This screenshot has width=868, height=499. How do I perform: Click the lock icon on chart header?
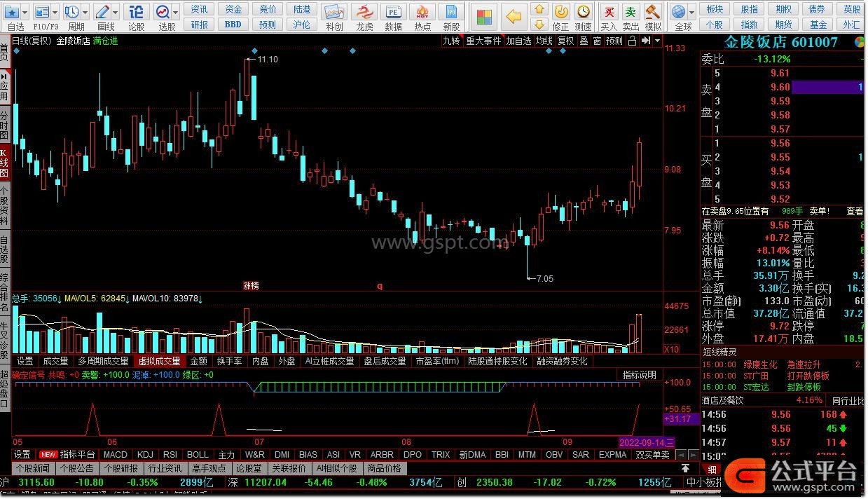click(x=632, y=41)
